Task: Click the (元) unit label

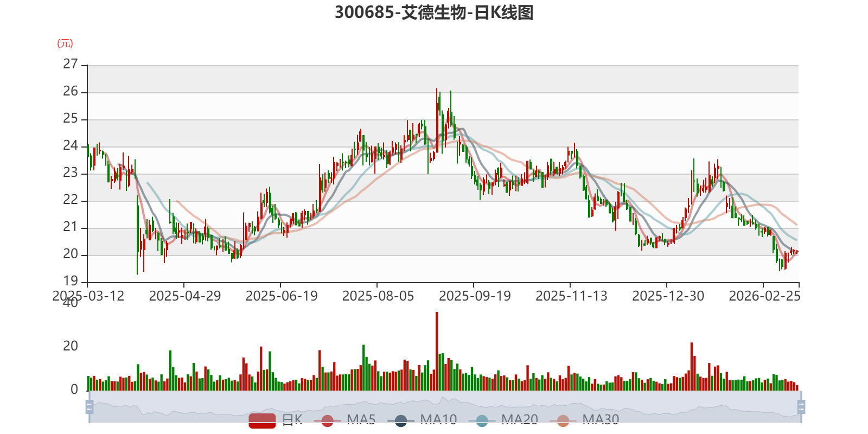Action: [x=65, y=43]
